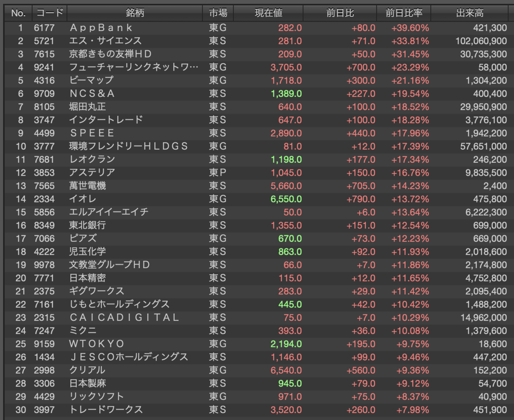The image size is (514, 420).
Task: Select the エス・サイエンス stock name
Action: 105,41
